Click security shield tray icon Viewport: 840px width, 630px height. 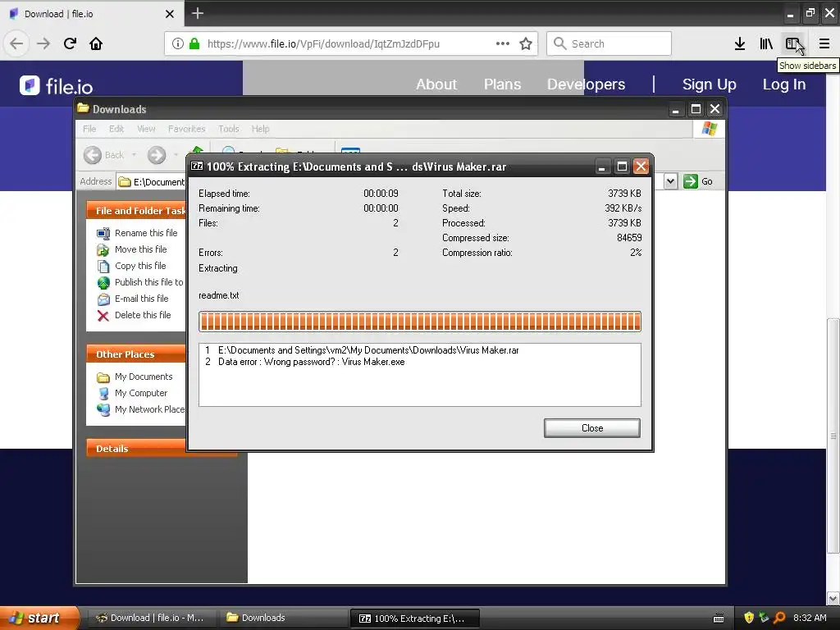(x=749, y=618)
